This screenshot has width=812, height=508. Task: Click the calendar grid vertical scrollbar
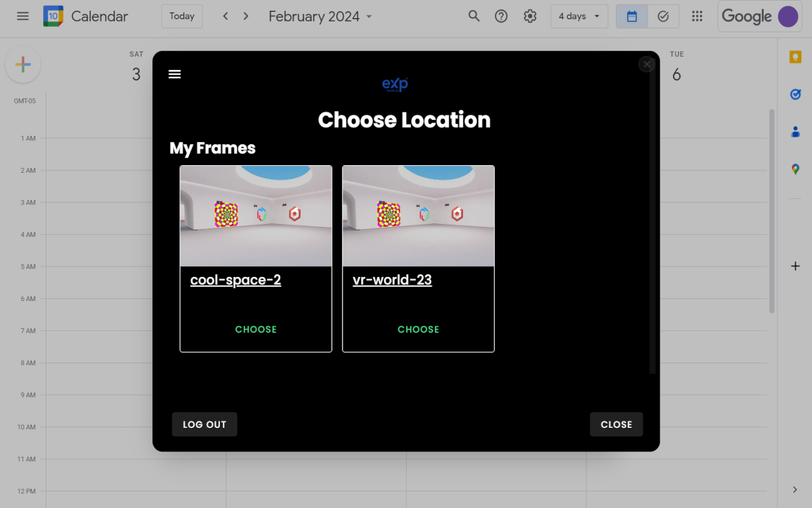click(771, 211)
